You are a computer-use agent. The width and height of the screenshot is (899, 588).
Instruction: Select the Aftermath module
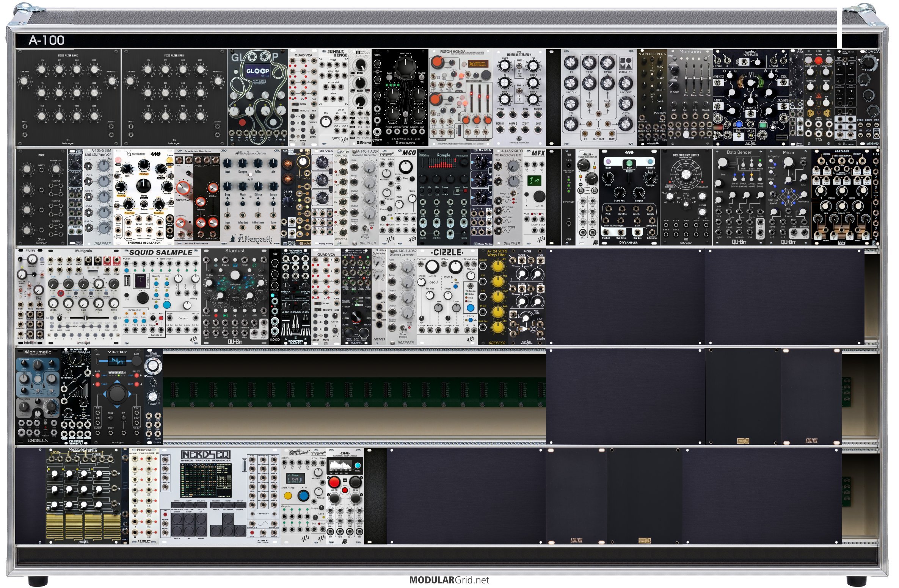coord(250,197)
